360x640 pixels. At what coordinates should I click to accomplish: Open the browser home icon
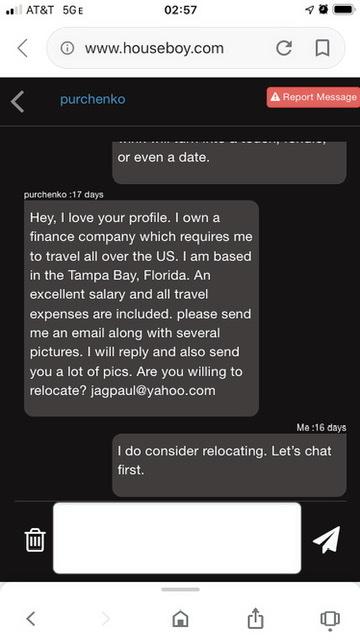click(180, 619)
